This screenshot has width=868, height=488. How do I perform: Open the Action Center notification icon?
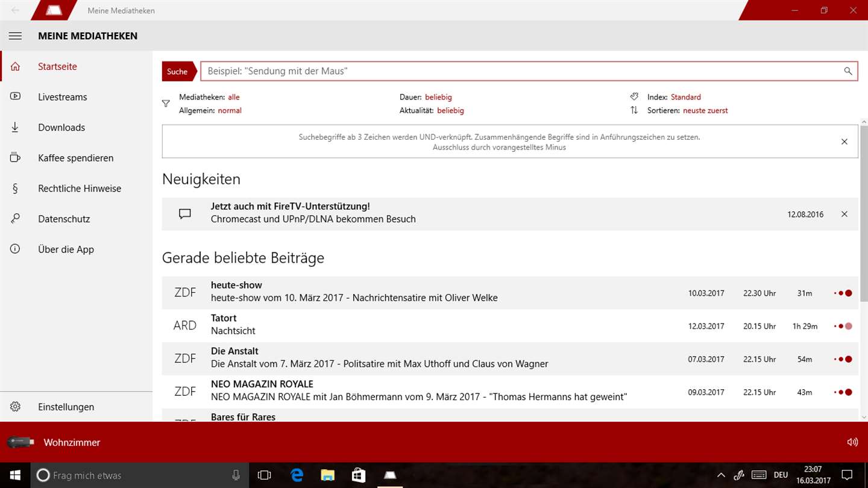pos(846,475)
